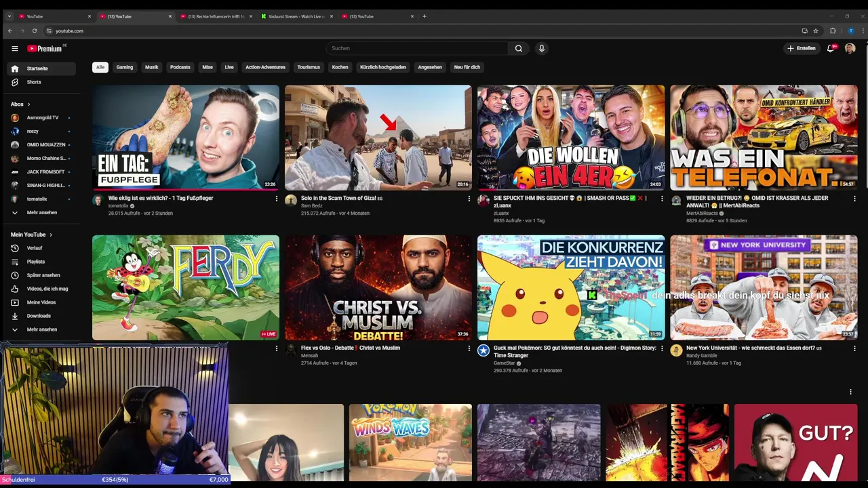Switch to the Rechte Influencerin tab
868x488 pixels.
tap(216, 16)
